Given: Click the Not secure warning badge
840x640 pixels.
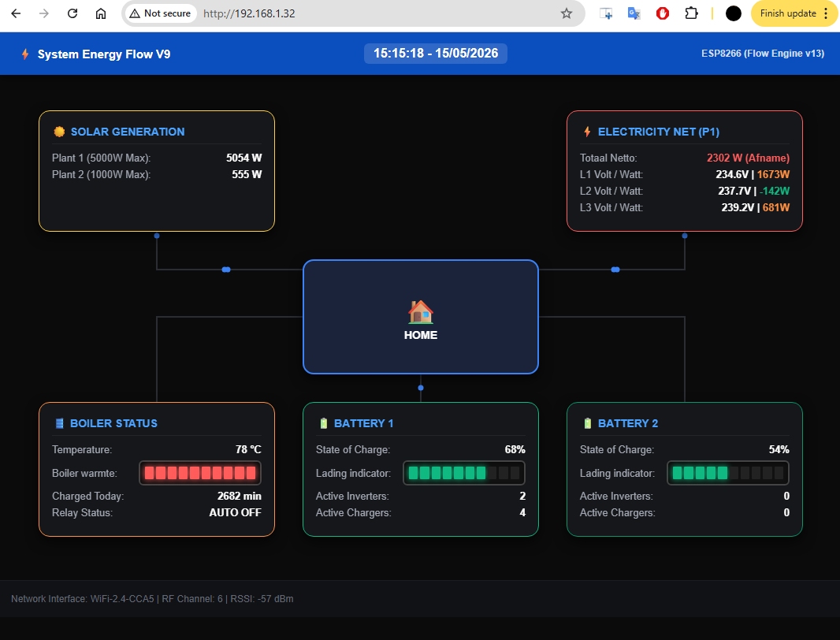Looking at the screenshot, I should point(160,13).
